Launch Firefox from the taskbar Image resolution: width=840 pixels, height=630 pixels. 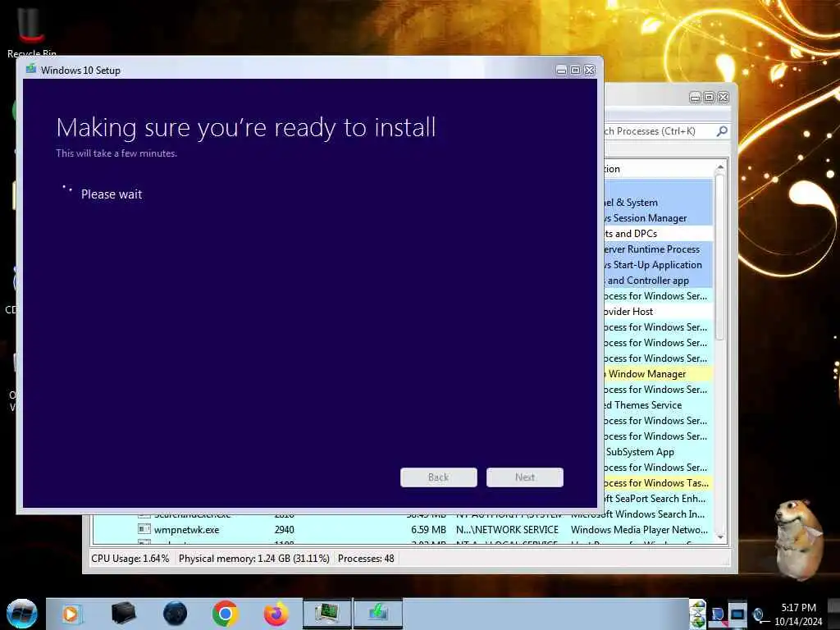(x=276, y=614)
